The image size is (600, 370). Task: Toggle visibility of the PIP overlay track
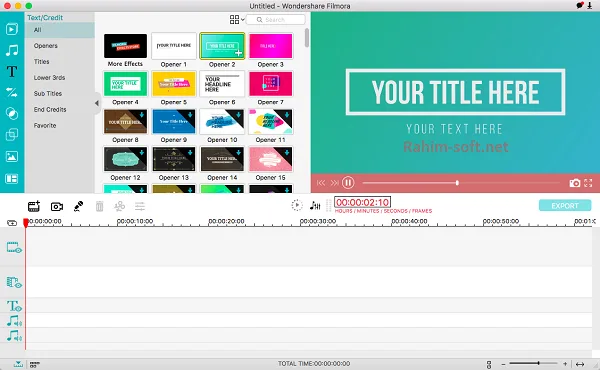[x=14, y=283]
